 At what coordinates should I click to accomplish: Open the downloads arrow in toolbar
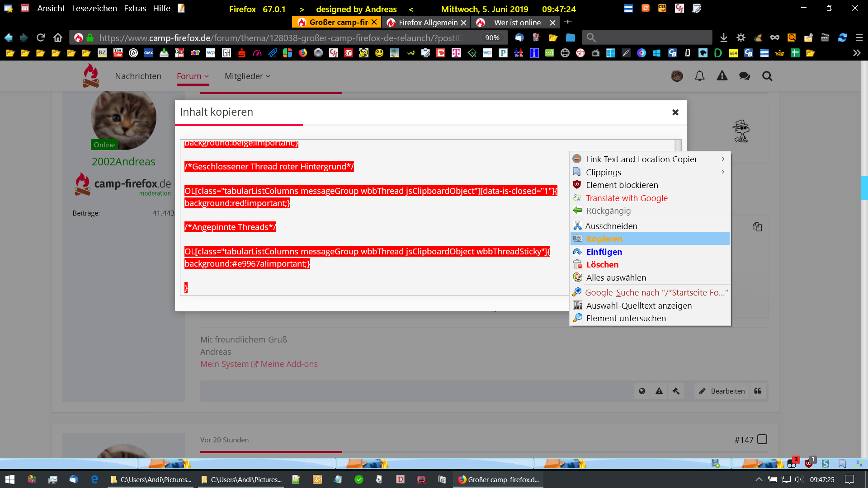[723, 38]
